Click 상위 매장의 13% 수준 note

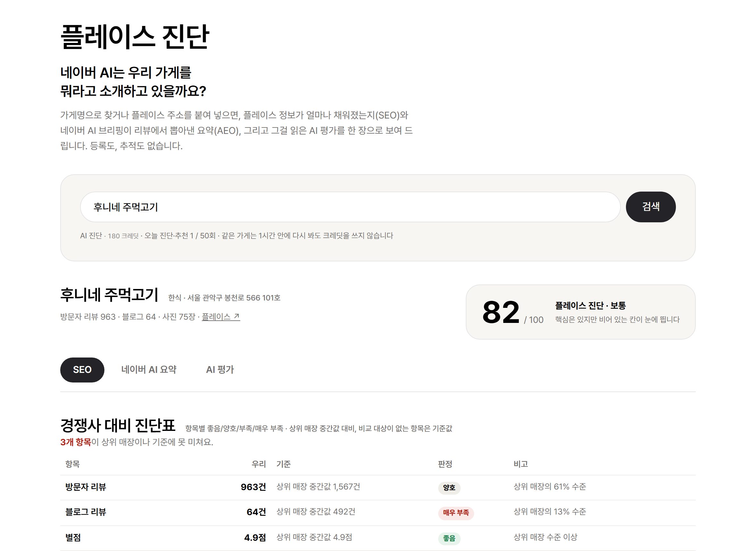click(x=550, y=512)
